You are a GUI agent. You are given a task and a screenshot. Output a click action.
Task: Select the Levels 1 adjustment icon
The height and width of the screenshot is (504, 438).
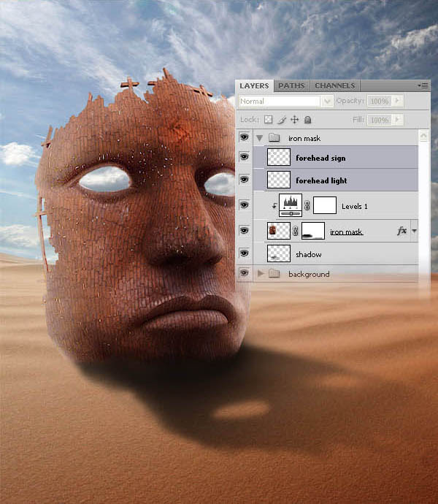pyautogui.click(x=291, y=205)
